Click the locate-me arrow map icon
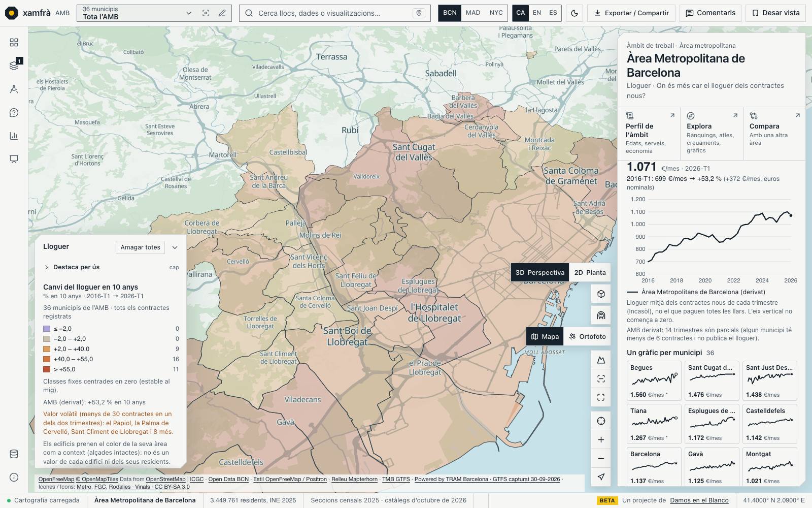The width and height of the screenshot is (812, 508). [601, 477]
